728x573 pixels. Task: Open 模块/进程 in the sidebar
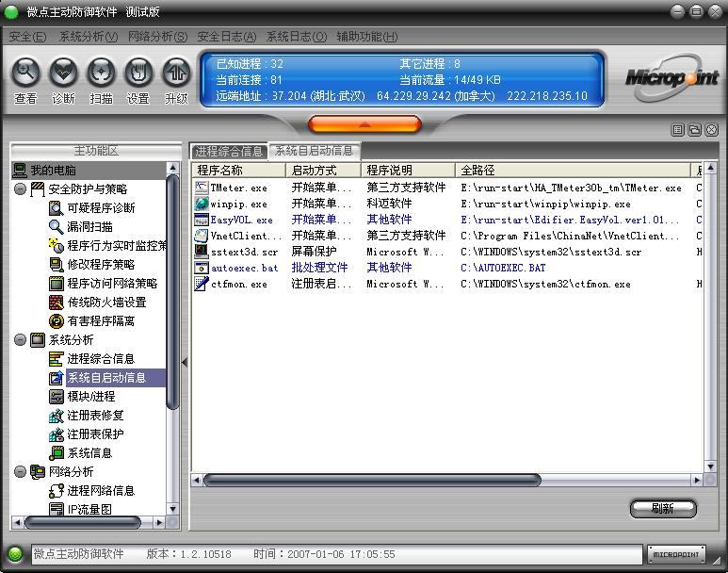coord(91,397)
